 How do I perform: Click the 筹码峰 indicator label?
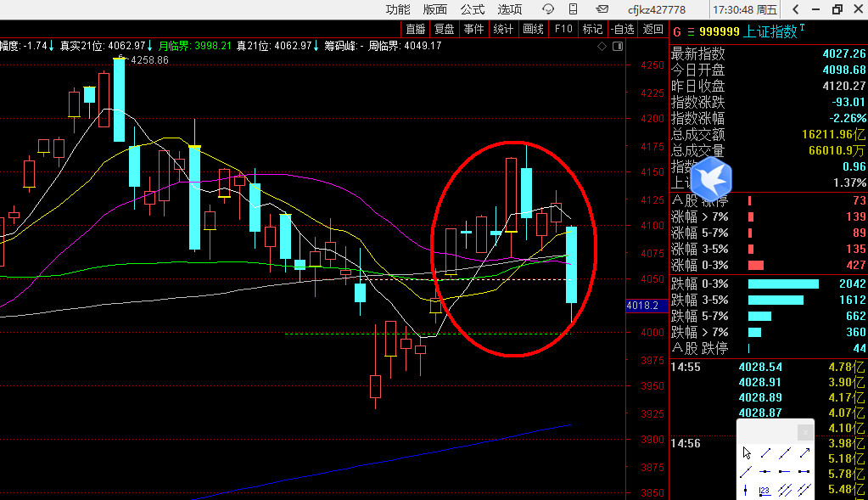tap(344, 46)
